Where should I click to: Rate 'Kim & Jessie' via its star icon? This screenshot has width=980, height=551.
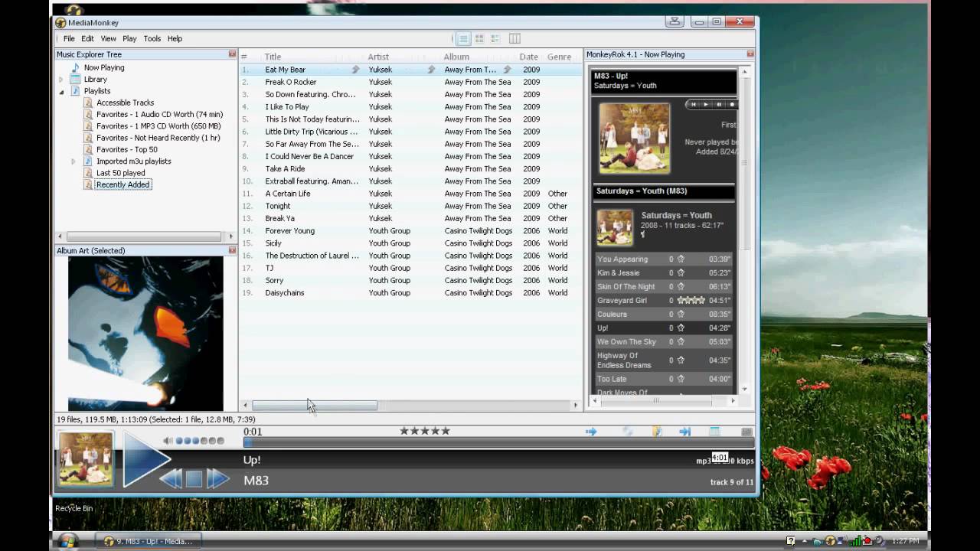681,273
